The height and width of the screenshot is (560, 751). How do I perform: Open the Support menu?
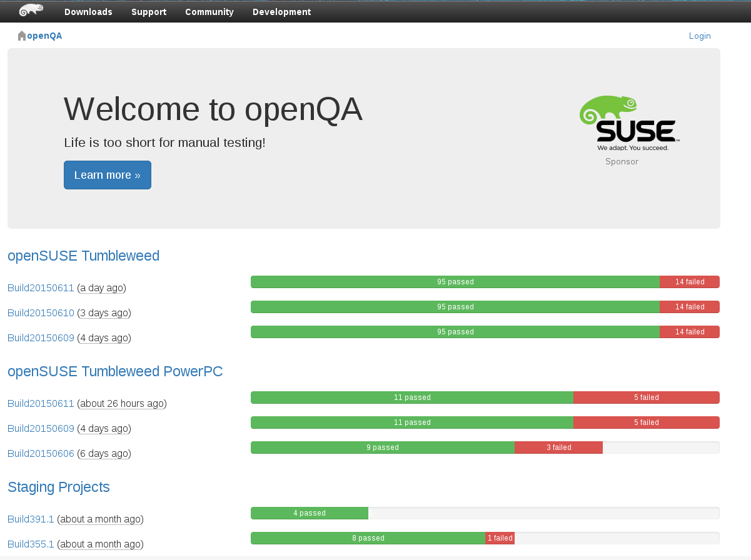[x=149, y=12]
